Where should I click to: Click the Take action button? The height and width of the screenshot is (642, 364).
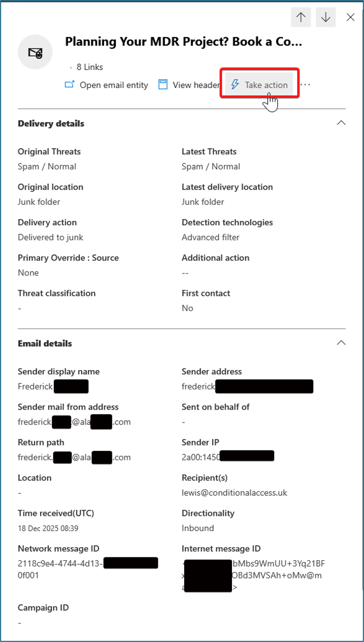[259, 85]
